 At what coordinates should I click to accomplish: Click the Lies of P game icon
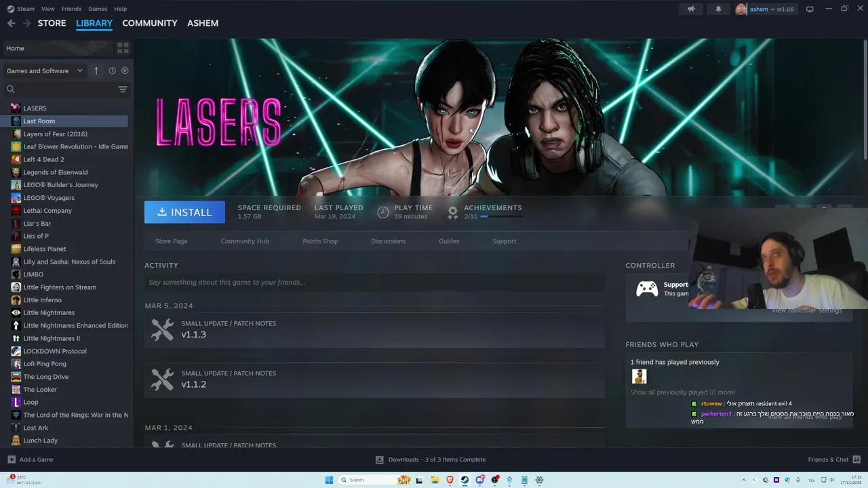coord(16,236)
